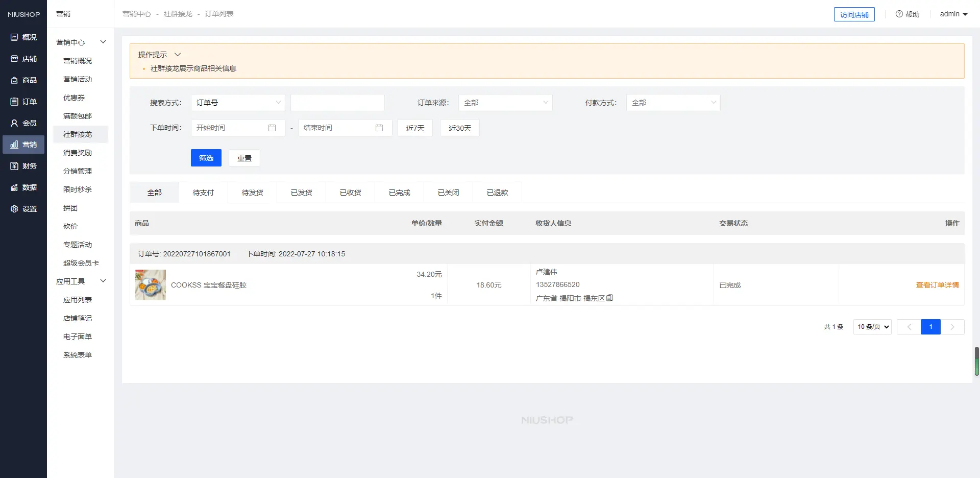
Task: Click the member (会员) person icon
Action: tap(14, 123)
